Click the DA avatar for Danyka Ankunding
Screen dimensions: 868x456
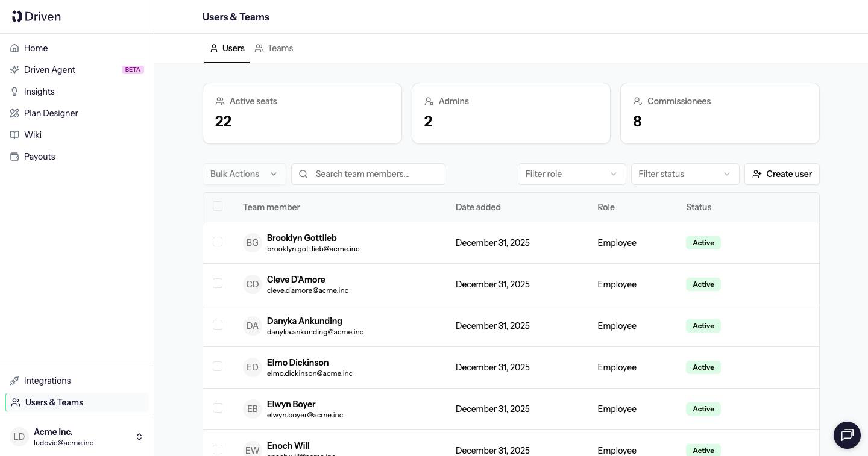252,326
